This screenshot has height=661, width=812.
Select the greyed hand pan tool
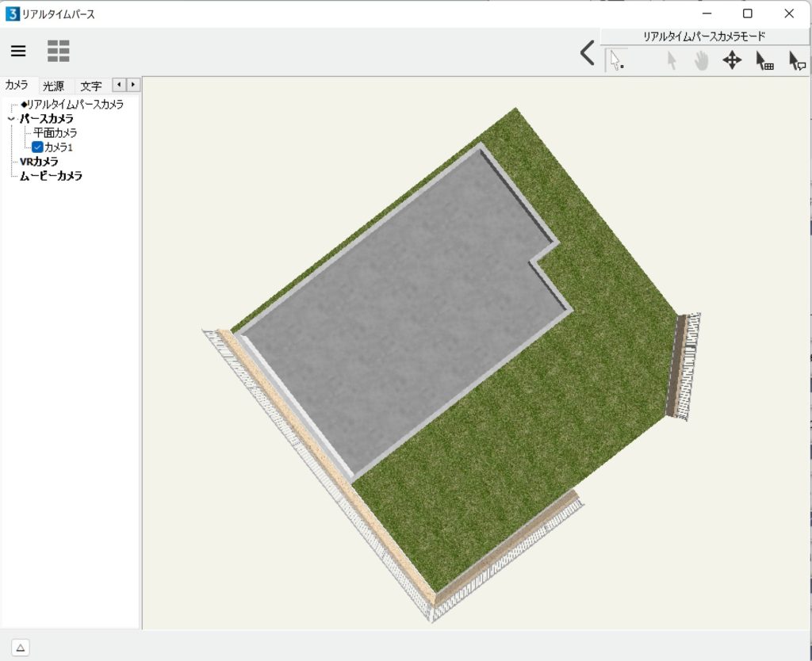[x=701, y=61]
